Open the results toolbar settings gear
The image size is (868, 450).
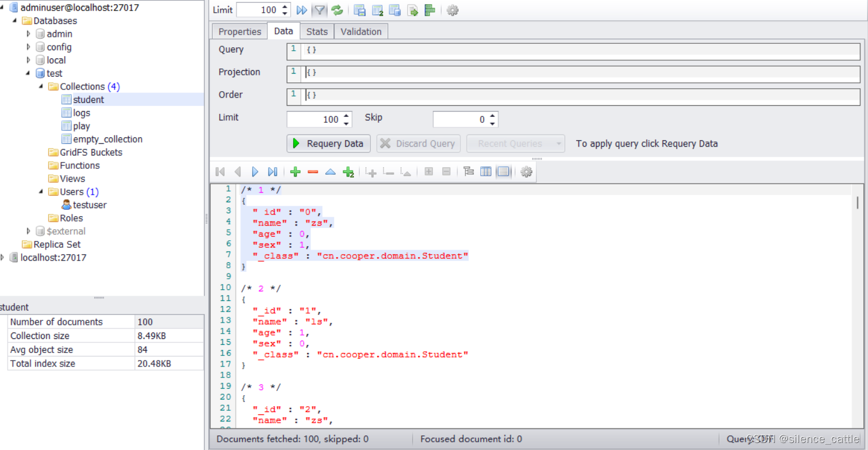526,171
